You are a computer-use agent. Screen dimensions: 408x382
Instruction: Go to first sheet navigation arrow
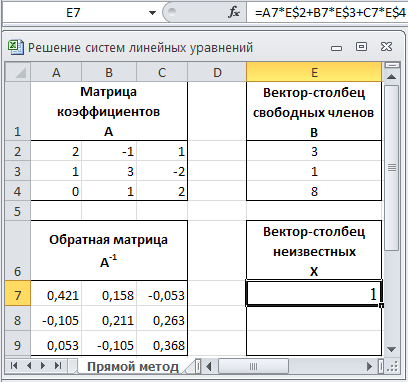coord(14,366)
